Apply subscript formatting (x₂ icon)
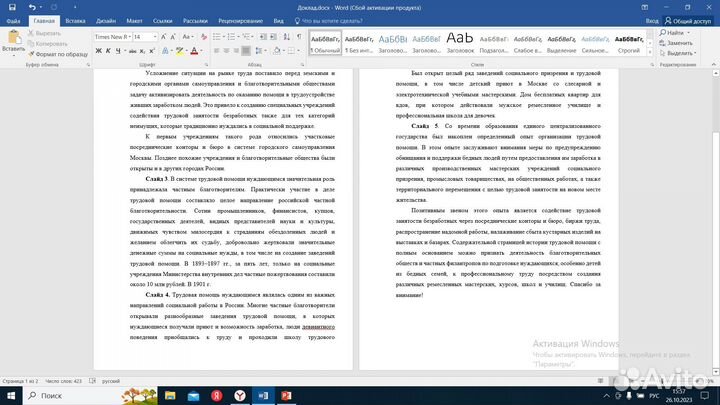 [x=142, y=51]
